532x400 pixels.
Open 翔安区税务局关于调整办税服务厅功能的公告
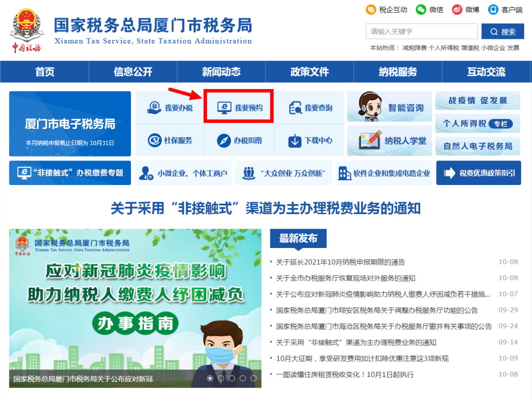[x=377, y=310]
